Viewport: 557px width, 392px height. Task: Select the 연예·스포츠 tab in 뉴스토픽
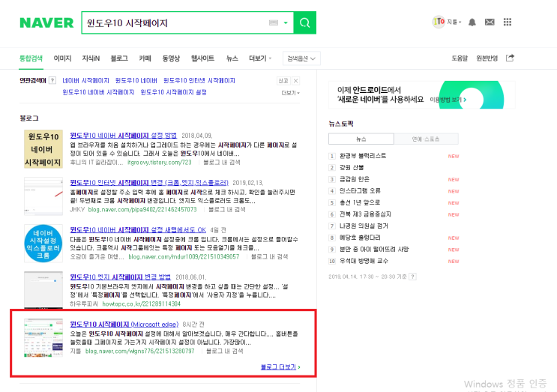click(x=426, y=139)
